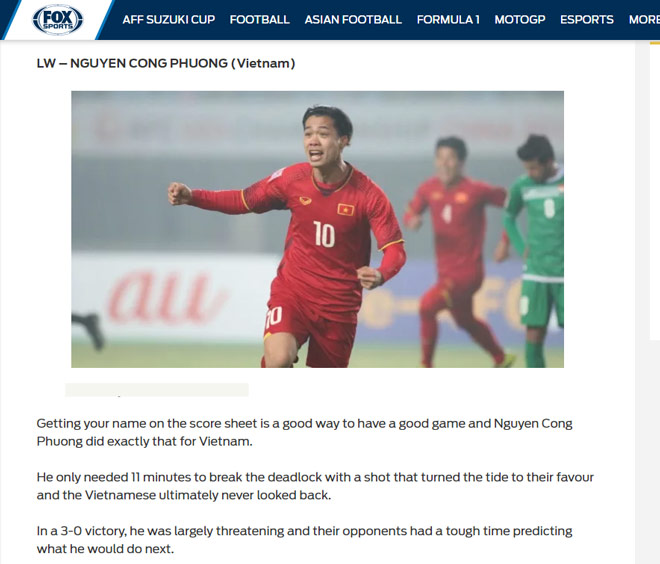Click the LW – Nguyen Cong Phuong heading
The height and width of the screenshot is (564, 660).
point(166,64)
